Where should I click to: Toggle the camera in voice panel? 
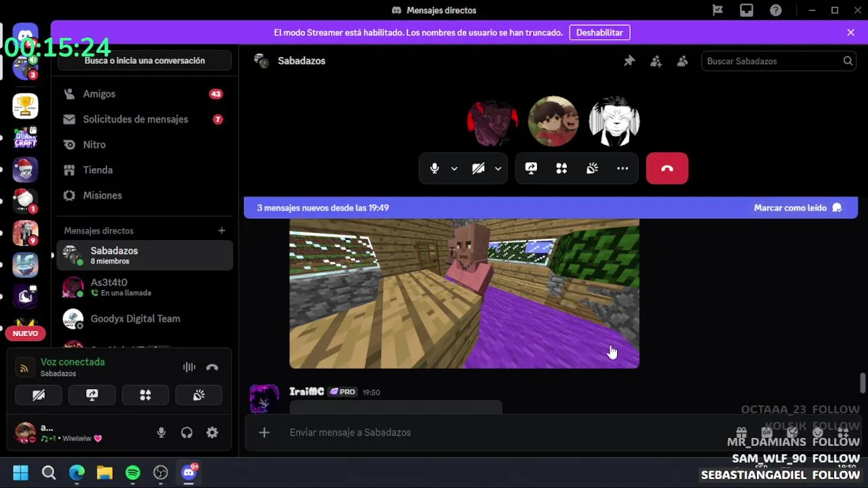coord(39,395)
